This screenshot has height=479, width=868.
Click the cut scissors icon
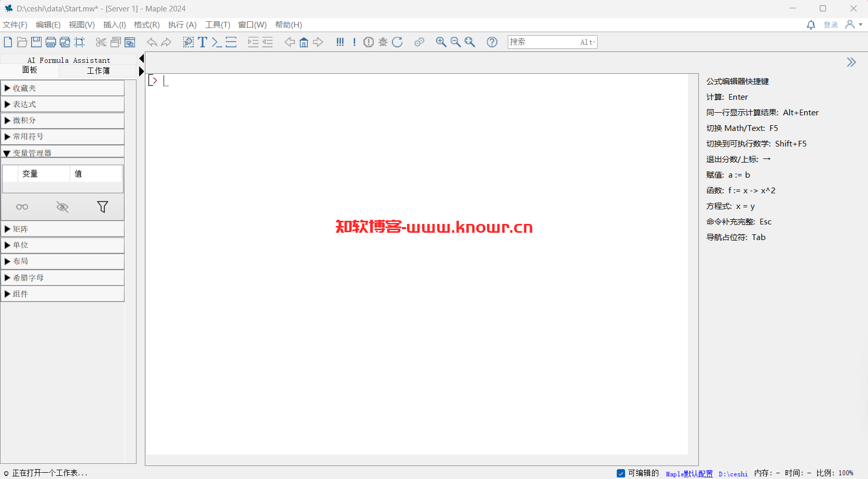tap(101, 42)
